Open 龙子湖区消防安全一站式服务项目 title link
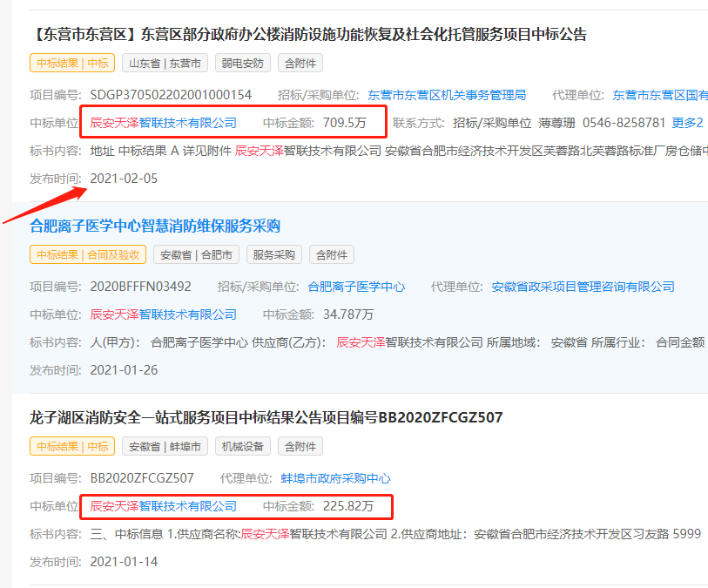The image size is (708, 588). coord(266,417)
